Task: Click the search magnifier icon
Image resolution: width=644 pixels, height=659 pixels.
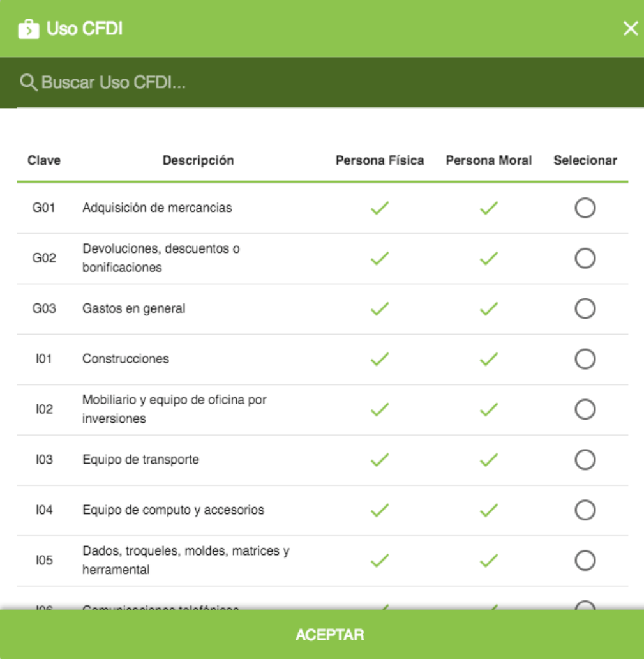Action: (28, 82)
